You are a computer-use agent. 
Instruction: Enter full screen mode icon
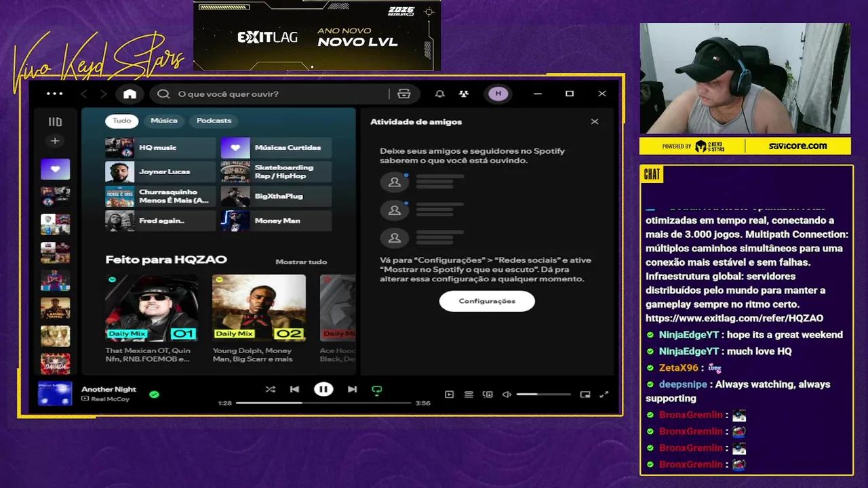(x=604, y=394)
